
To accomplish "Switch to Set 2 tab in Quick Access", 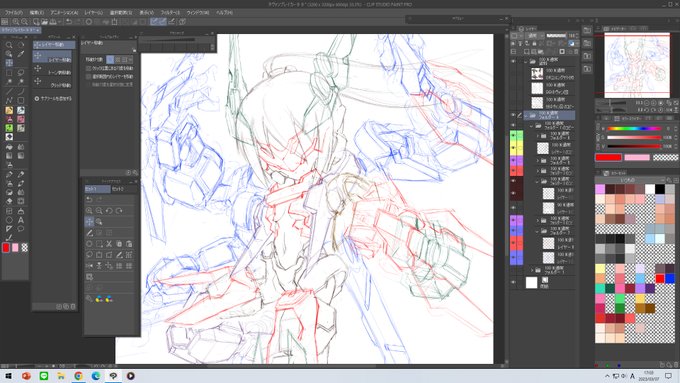I will click(x=118, y=189).
